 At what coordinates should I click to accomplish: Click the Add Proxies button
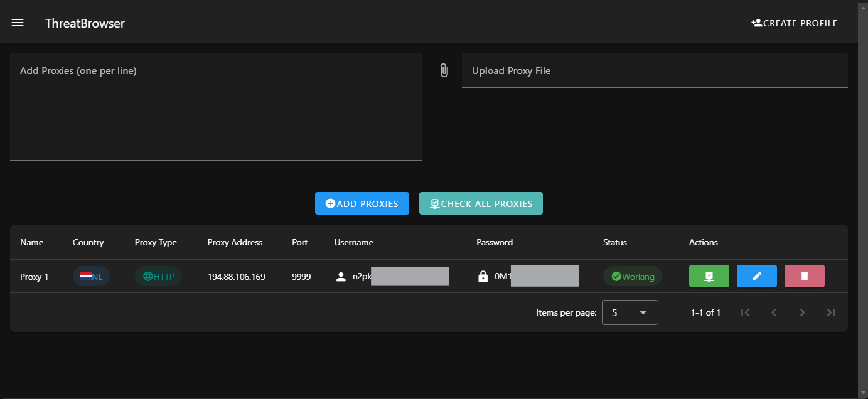pyautogui.click(x=362, y=203)
